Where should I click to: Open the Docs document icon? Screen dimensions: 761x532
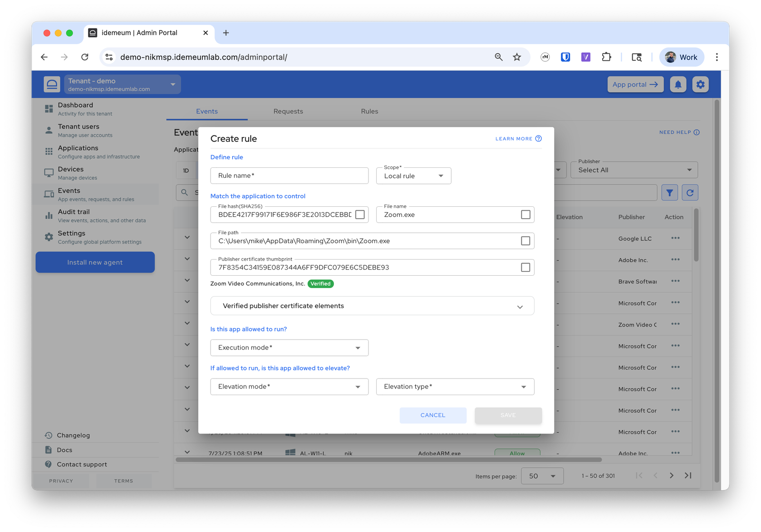pyautogui.click(x=49, y=450)
